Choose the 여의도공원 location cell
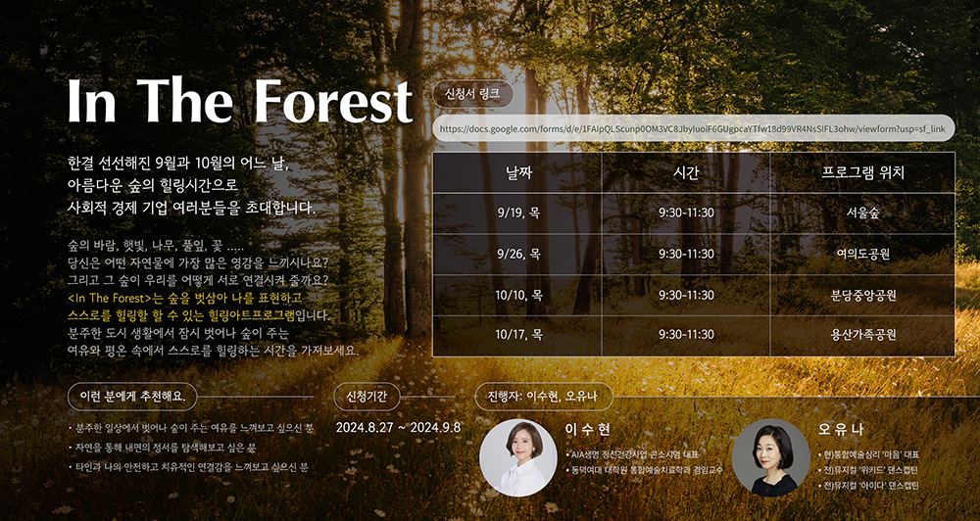Screen dimensions: 980x521 [x=862, y=254]
